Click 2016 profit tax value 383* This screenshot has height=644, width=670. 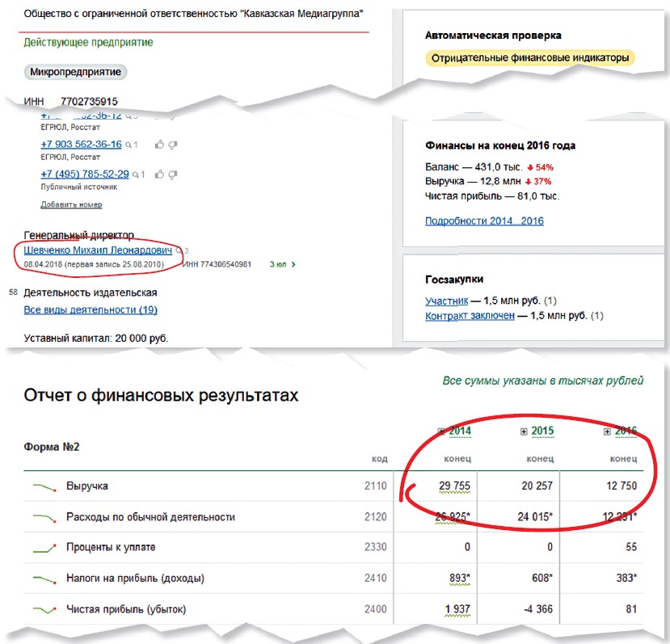(626, 579)
